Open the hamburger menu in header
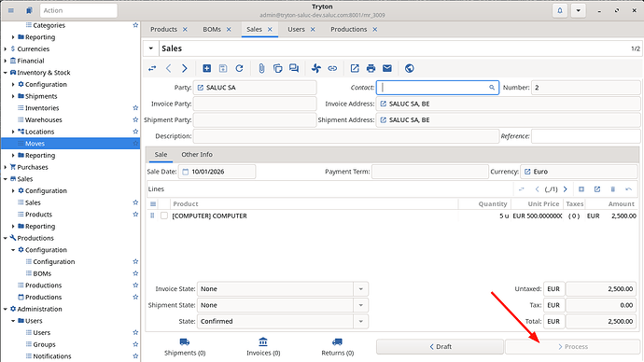The height and width of the screenshot is (362, 644). coord(11,10)
